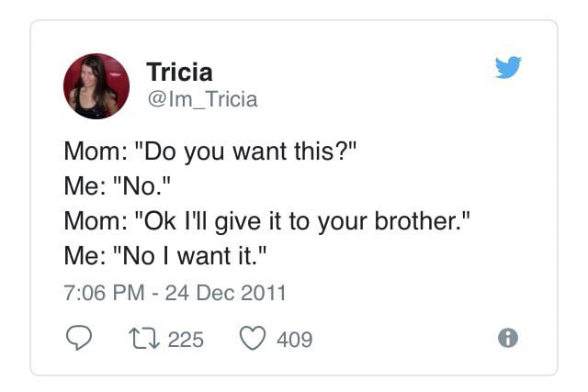Click the word brother in the tweet

[414, 220]
